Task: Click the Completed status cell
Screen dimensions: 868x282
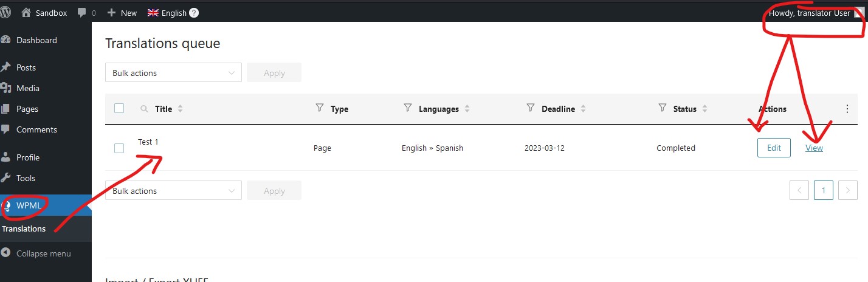Action: pos(676,148)
